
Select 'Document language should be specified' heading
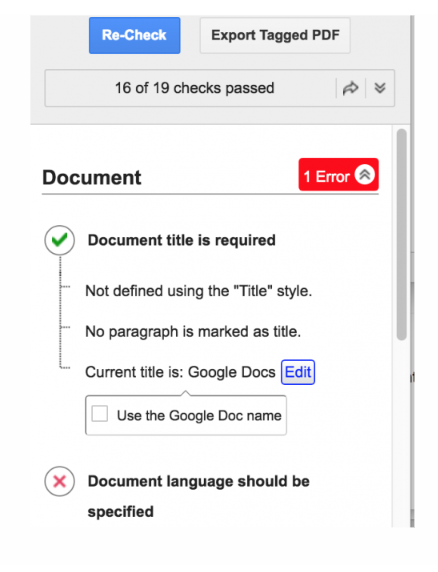(199, 496)
